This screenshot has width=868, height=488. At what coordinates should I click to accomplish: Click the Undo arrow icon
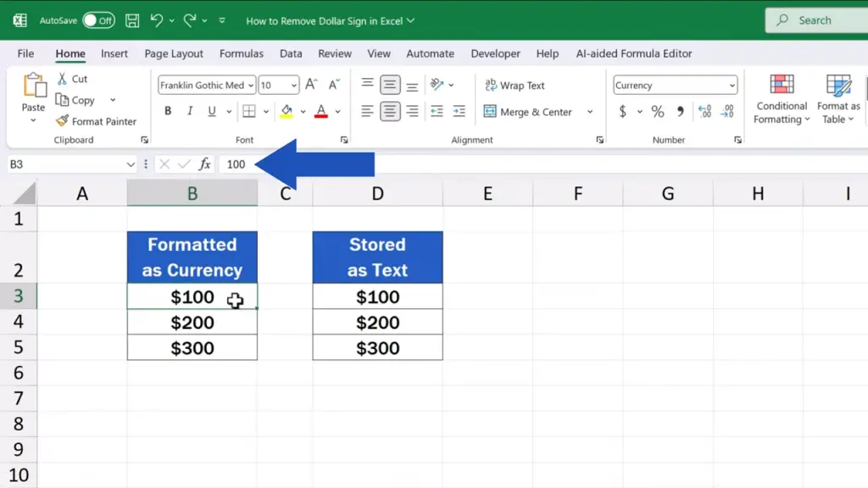click(156, 20)
